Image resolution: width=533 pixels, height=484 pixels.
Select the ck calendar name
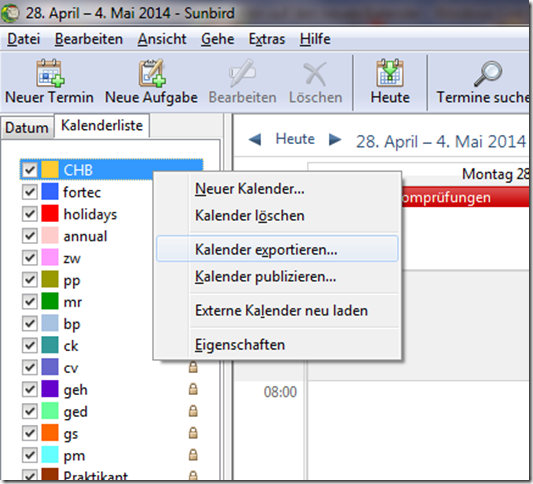71,346
